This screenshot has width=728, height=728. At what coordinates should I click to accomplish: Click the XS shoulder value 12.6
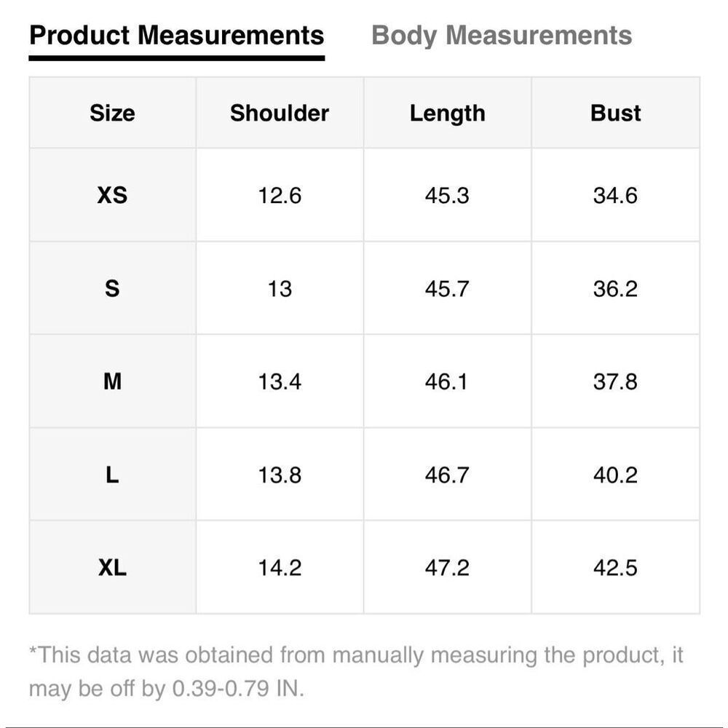pos(280,195)
